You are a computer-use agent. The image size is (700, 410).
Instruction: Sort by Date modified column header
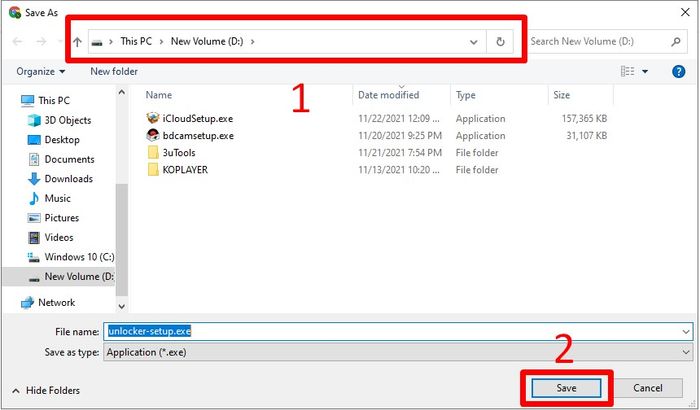[388, 95]
